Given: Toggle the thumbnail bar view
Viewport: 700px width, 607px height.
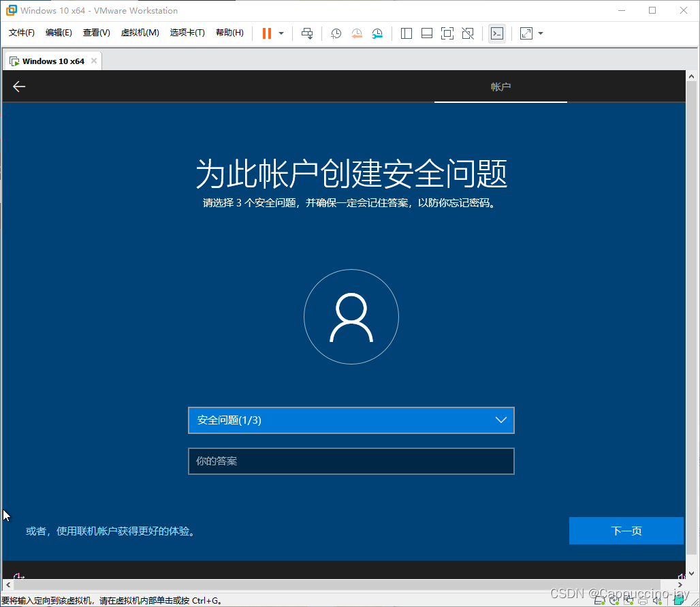Looking at the screenshot, I should coord(427,33).
